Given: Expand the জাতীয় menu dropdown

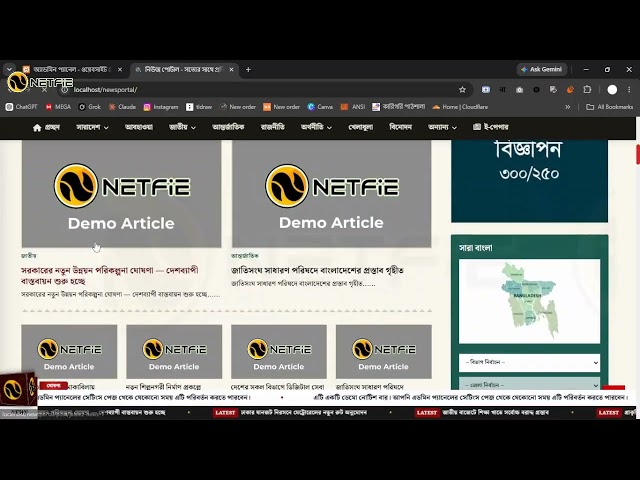Looking at the screenshot, I should tap(182, 127).
